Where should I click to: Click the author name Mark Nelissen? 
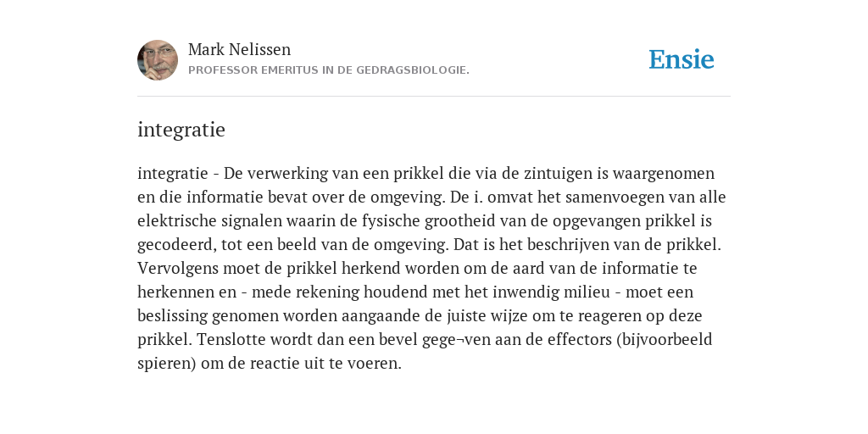239,49
